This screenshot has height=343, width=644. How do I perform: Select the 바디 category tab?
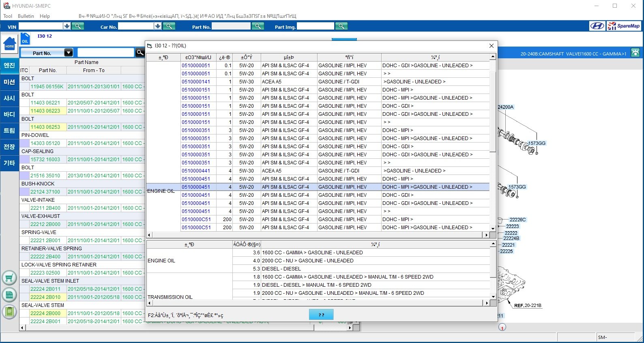click(9, 114)
